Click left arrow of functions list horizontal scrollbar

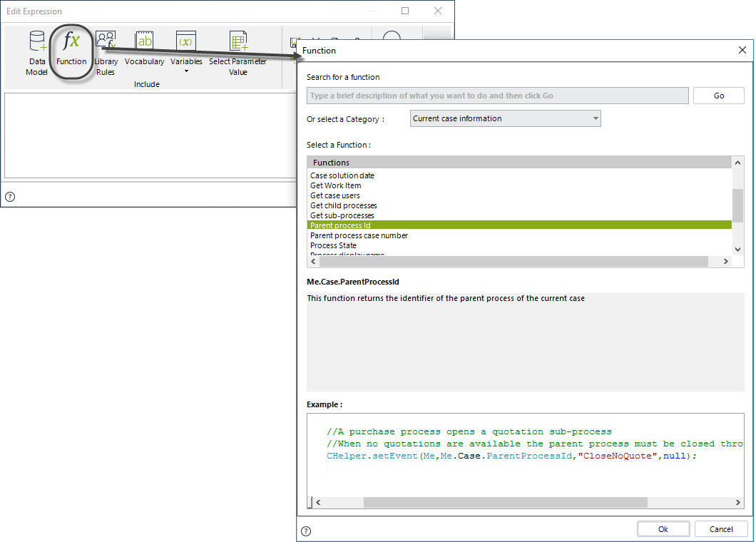click(x=313, y=261)
